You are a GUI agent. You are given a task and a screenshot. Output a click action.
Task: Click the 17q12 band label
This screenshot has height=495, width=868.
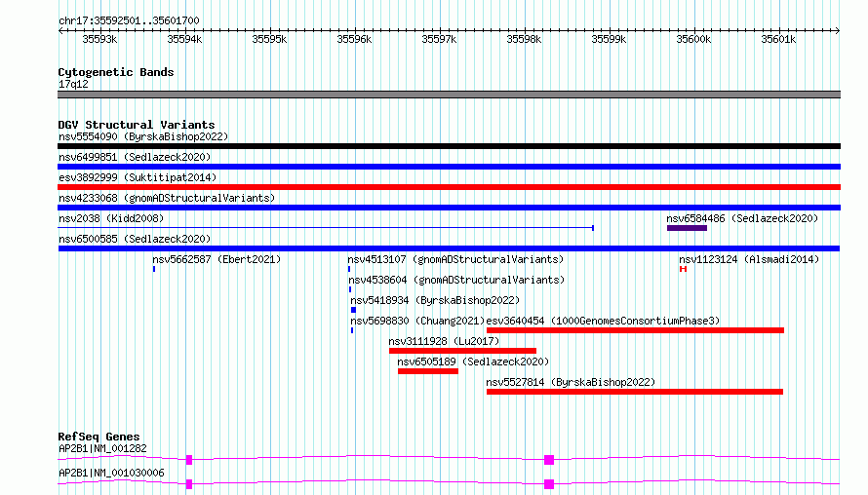[73, 84]
